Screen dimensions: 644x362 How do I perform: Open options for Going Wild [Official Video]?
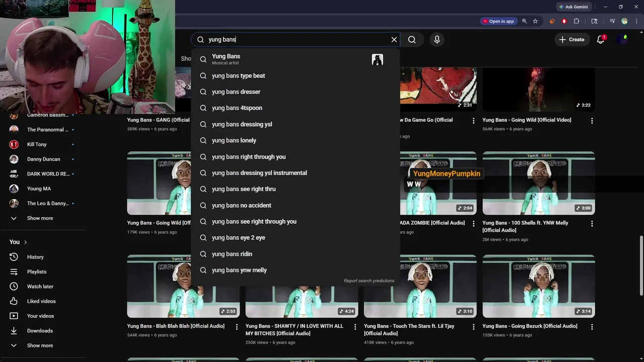[592, 121]
